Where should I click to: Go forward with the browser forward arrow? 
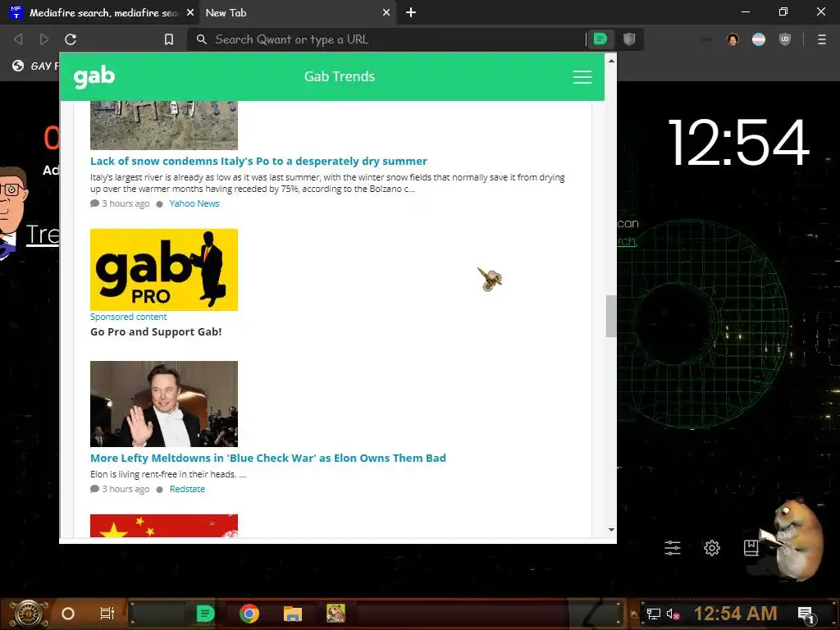tap(44, 39)
